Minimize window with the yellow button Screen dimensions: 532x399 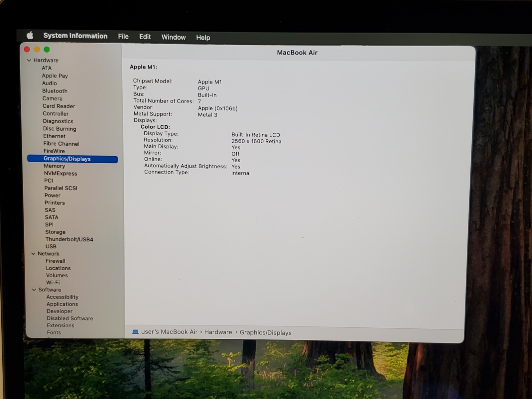click(37, 50)
